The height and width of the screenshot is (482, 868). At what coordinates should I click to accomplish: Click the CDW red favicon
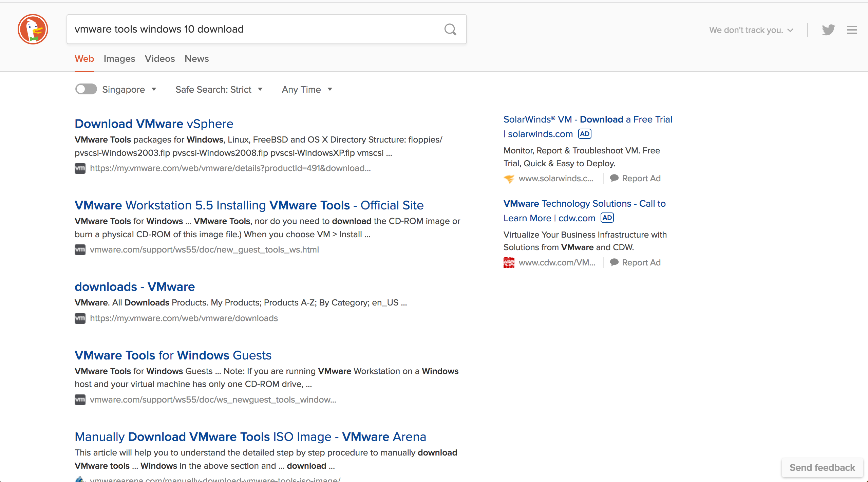(x=509, y=263)
